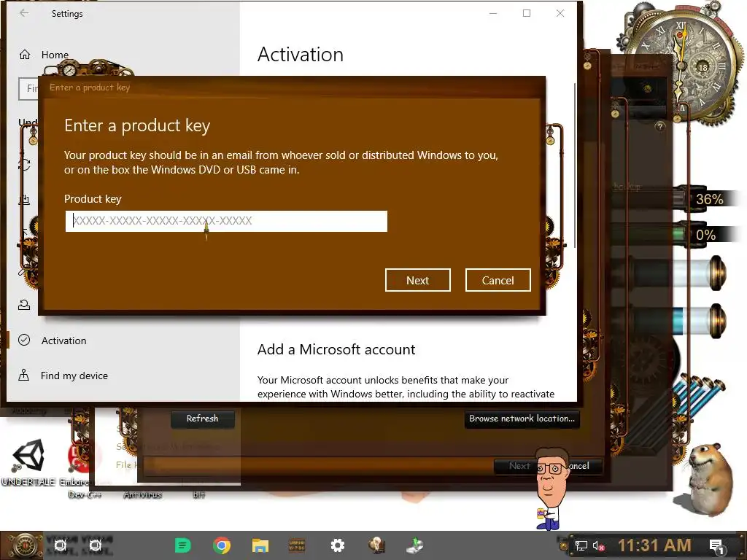The height and width of the screenshot is (560, 747).
Task: Click the cartoon man with glasses character
Action: pyautogui.click(x=553, y=488)
